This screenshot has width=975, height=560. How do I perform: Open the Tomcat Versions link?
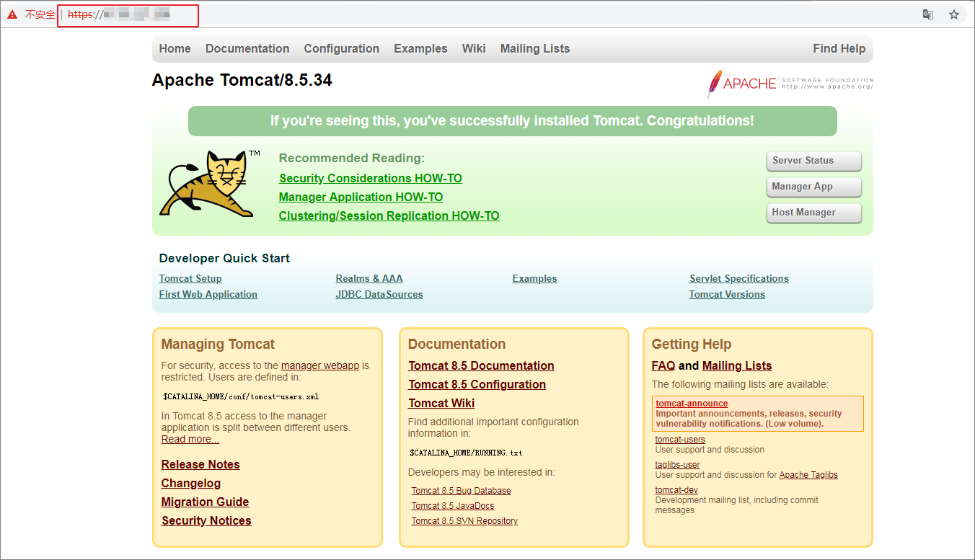[x=727, y=294]
